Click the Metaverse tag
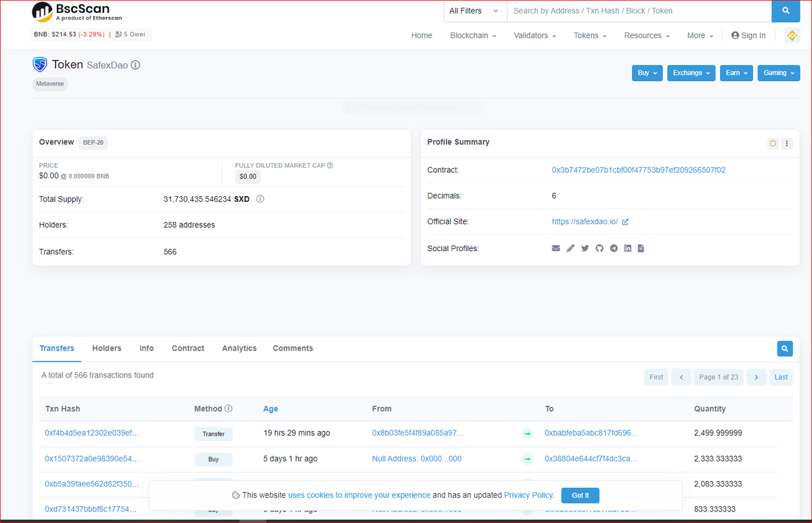812x523 pixels. point(50,84)
